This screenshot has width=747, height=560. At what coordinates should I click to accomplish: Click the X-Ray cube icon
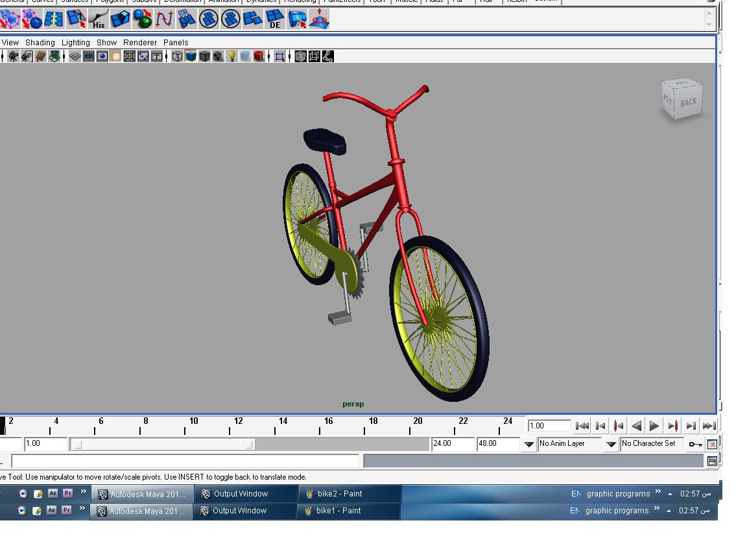[x=301, y=56]
